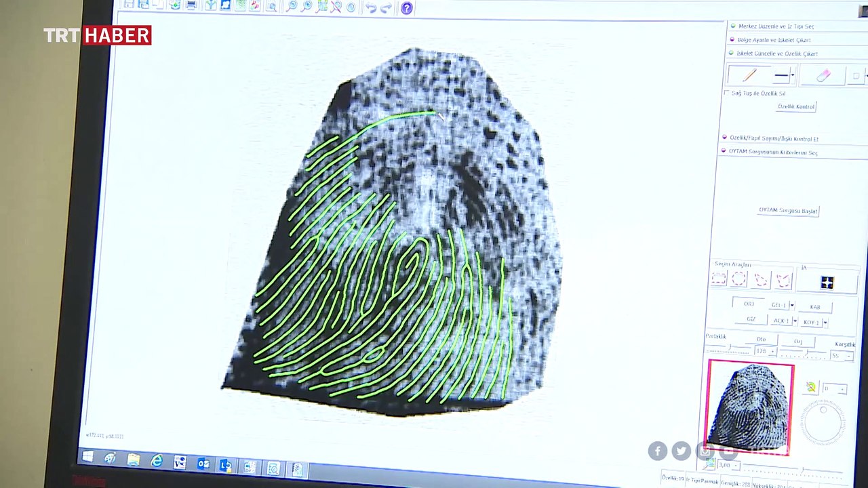The height and width of the screenshot is (488, 868).
Task: Open 'İskelet Güncelle ve Özellik Çıkart' section
Action: [x=776, y=54]
